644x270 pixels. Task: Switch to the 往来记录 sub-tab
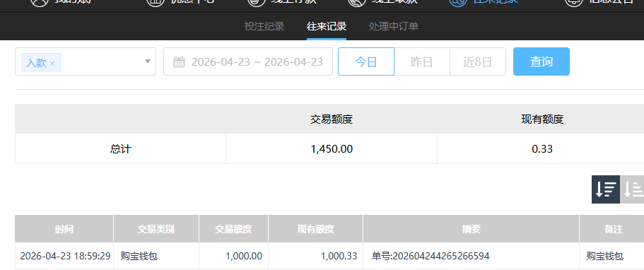point(327,26)
